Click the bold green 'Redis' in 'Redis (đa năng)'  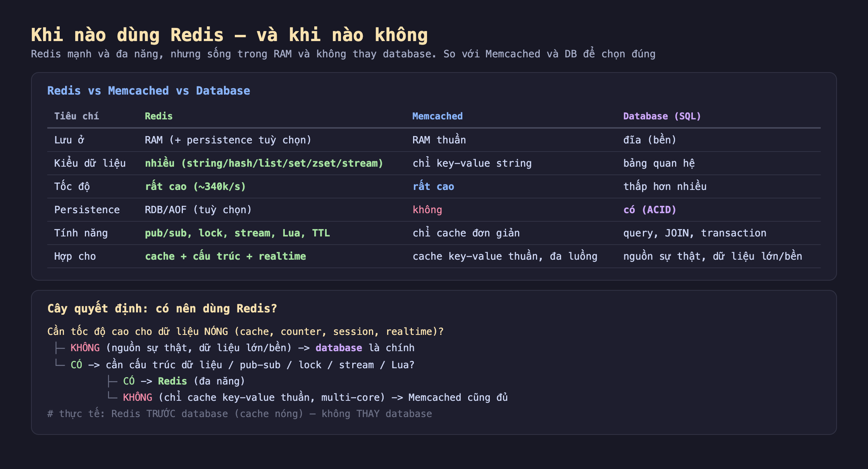tap(172, 381)
